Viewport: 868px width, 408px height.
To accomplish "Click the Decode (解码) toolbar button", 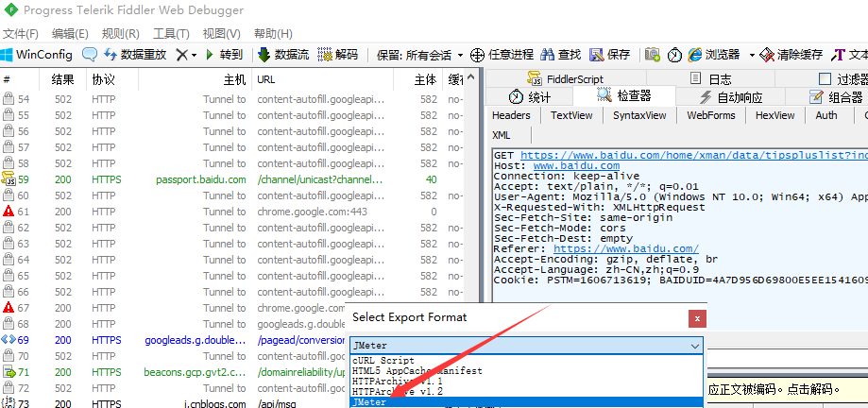I will tap(338, 54).
